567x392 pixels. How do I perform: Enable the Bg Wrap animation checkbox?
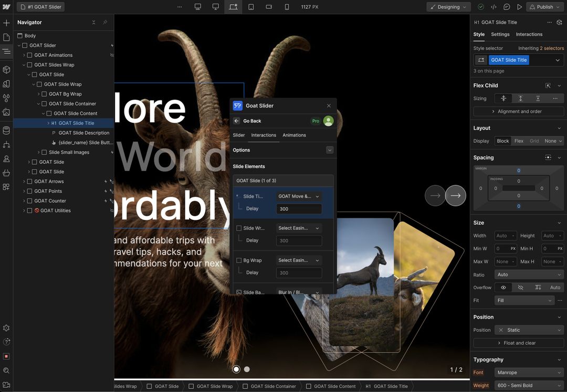pyautogui.click(x=239, y=260)
